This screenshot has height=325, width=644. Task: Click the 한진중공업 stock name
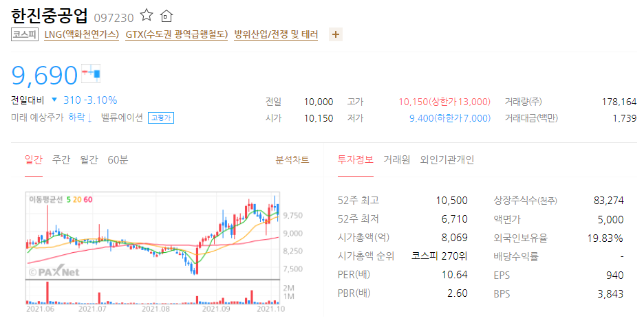[50, 16]
